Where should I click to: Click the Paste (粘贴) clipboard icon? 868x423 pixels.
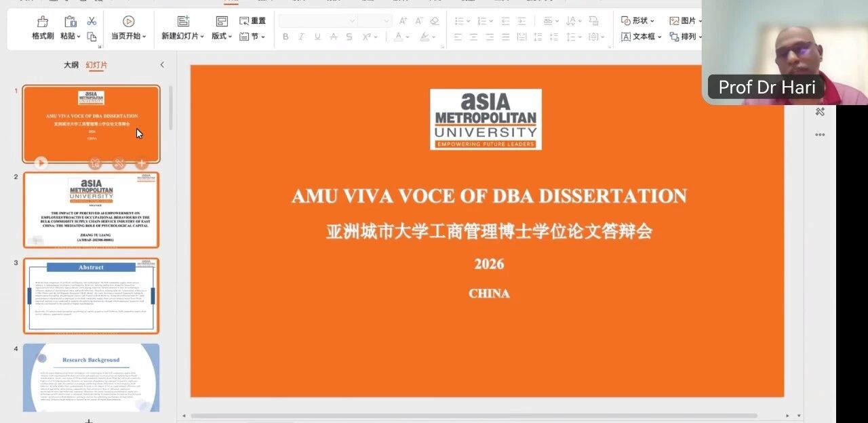coord(71,22)
